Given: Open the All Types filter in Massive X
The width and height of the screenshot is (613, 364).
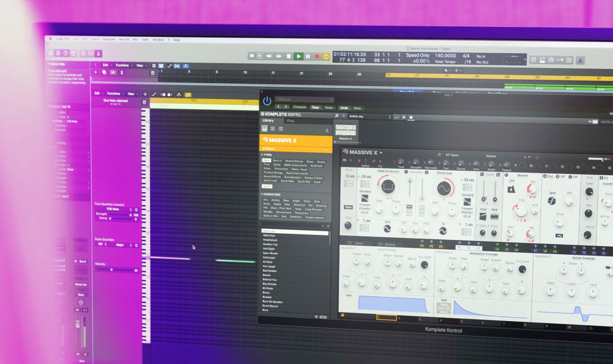Looking at the screenshot, I should click(453, 154).
